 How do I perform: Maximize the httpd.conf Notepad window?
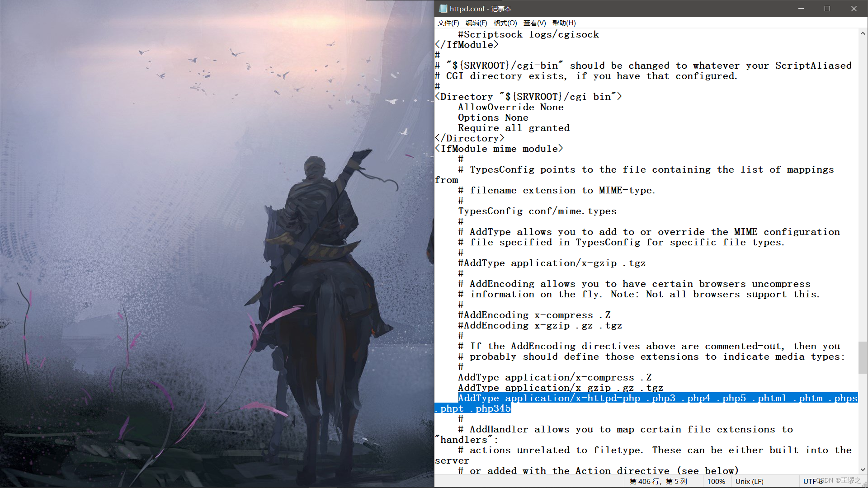coord(827,9)
